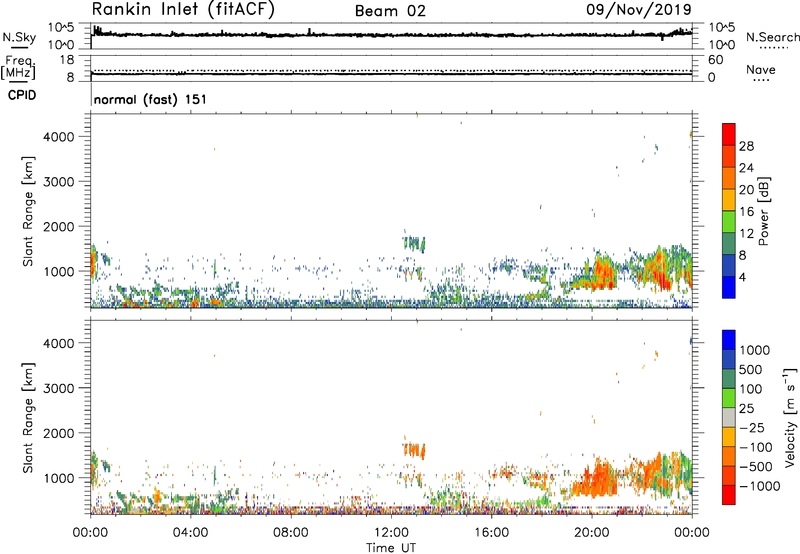Click the 'Time UT' axis title
The image size is (800, 554).
click(x=391, y=548)
